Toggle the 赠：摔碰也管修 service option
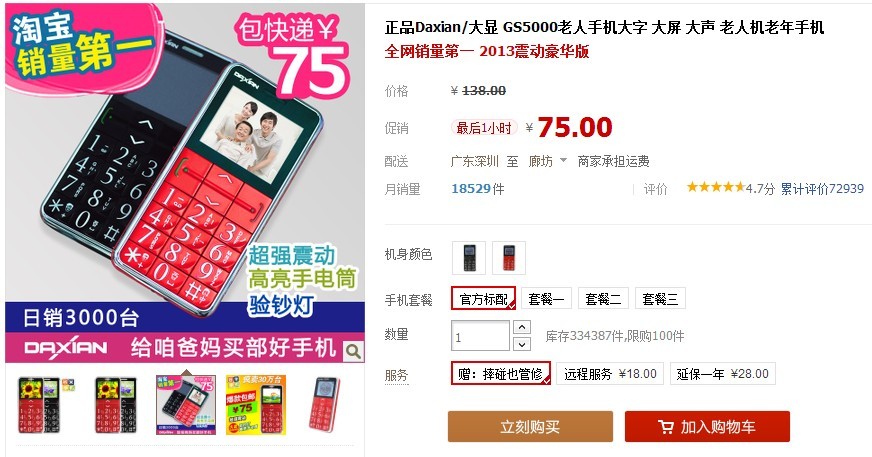This screenshot has height=457, width=872. [501, 374]
